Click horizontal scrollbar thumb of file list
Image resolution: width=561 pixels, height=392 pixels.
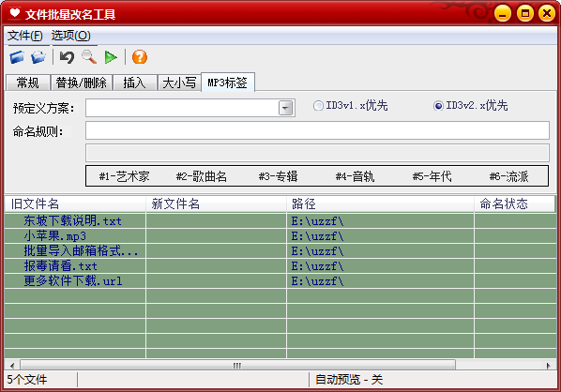237,366
